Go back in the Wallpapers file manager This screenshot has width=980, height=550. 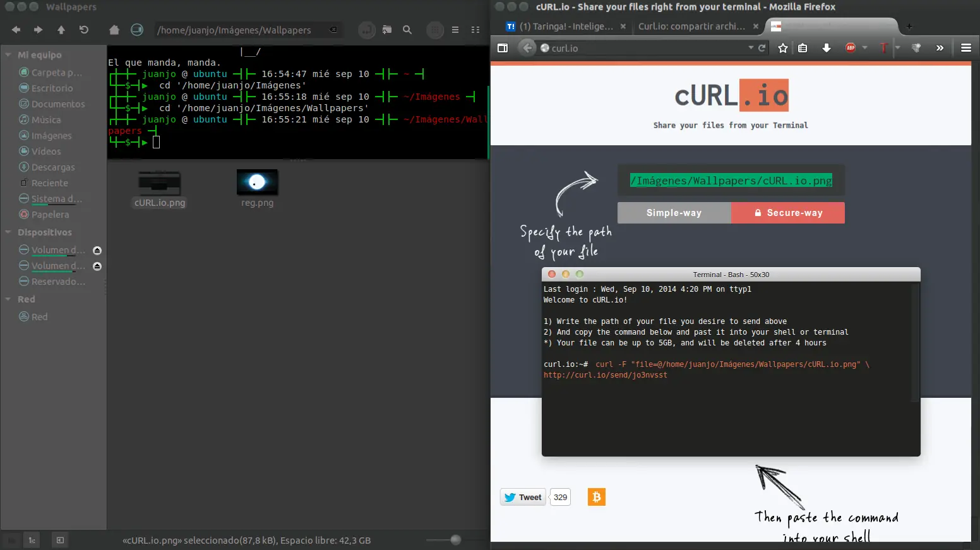(16, 30)
